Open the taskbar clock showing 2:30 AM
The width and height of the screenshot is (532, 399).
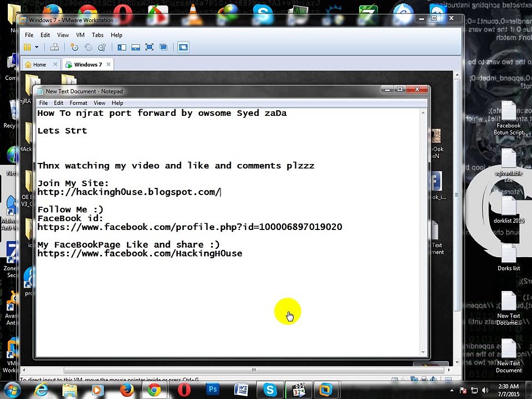pos(509,390)
